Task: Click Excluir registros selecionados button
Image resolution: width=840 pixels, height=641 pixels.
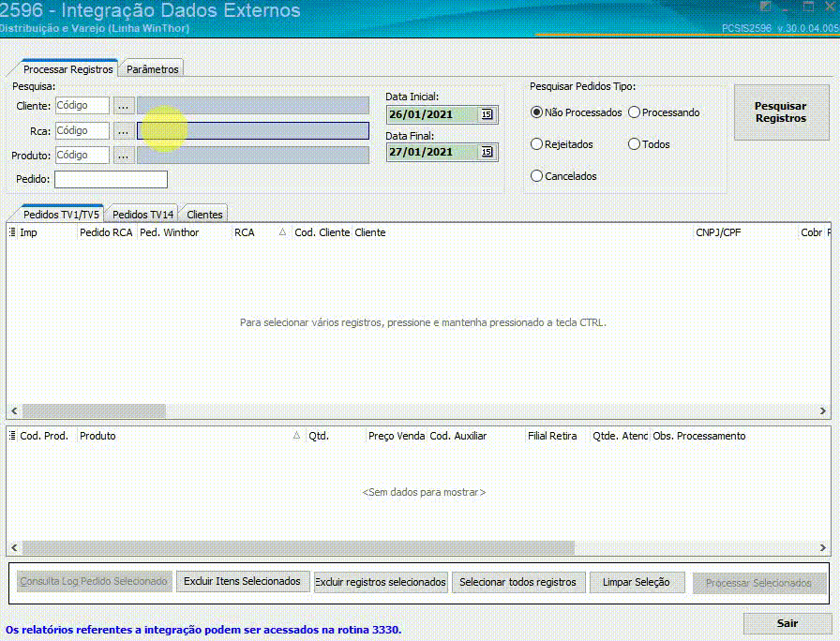Action: click(381, 582)
